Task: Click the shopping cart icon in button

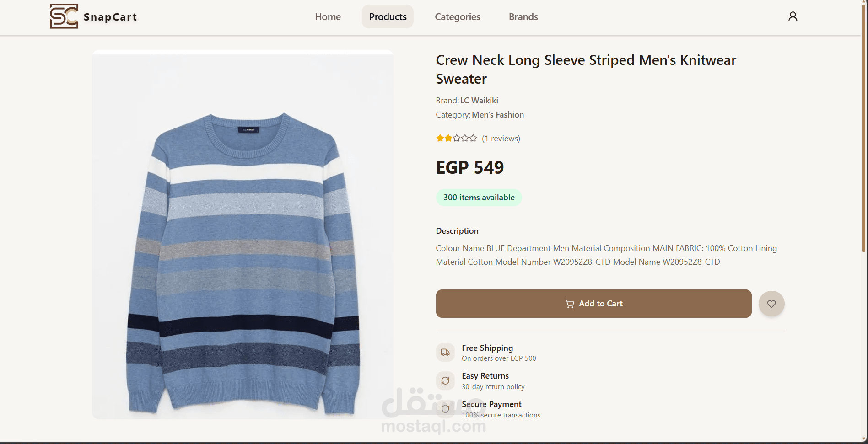Action: pyautogui.click(x=570, y=304)
